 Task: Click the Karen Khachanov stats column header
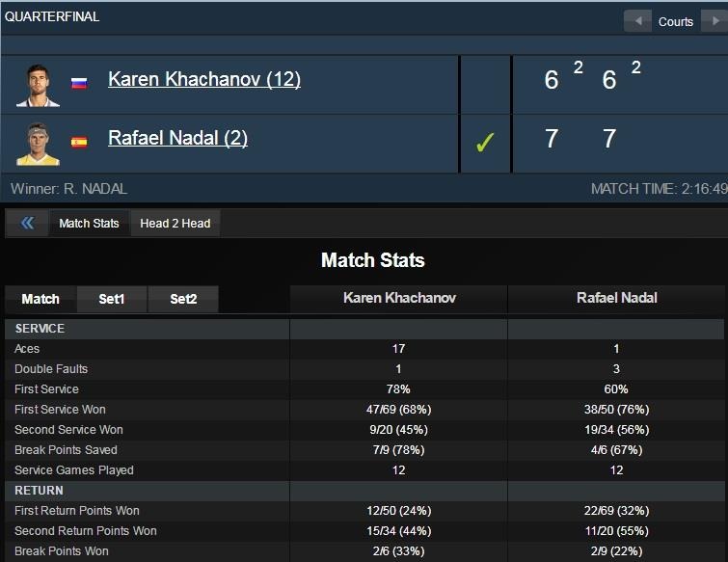click(399, 298)
